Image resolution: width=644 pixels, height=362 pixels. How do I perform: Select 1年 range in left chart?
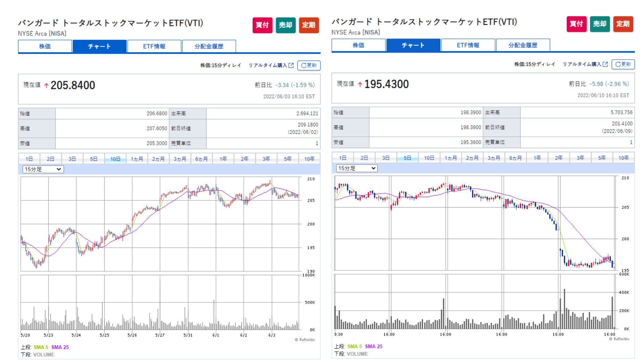pos(223,159)
